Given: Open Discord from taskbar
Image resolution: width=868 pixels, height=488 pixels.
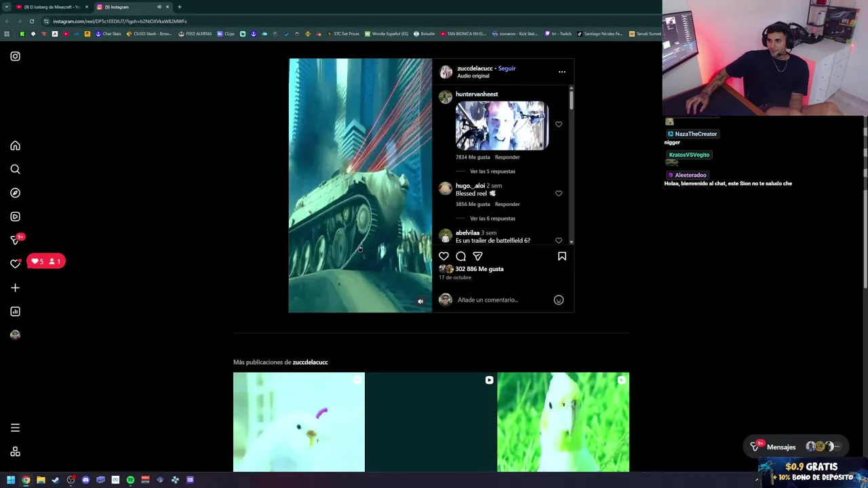Looking at the screenshot, I should (x=85, y=480).
